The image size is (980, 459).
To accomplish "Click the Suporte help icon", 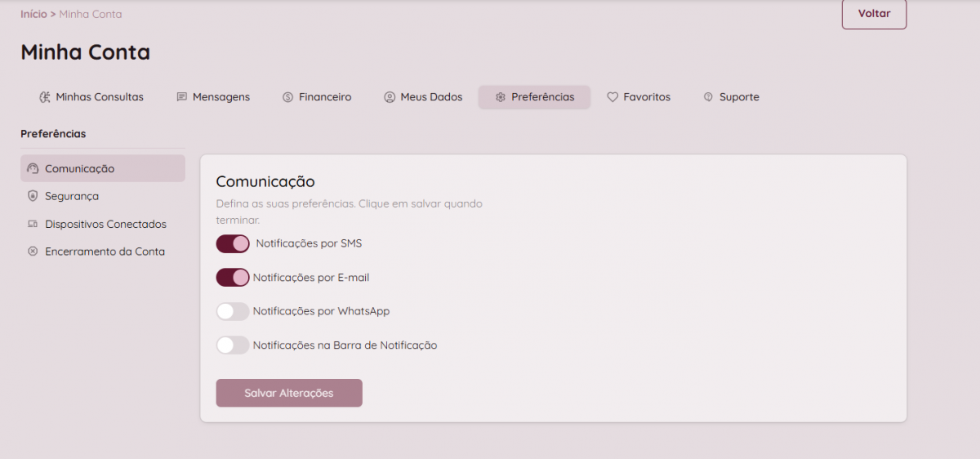I will pos(708,97).
